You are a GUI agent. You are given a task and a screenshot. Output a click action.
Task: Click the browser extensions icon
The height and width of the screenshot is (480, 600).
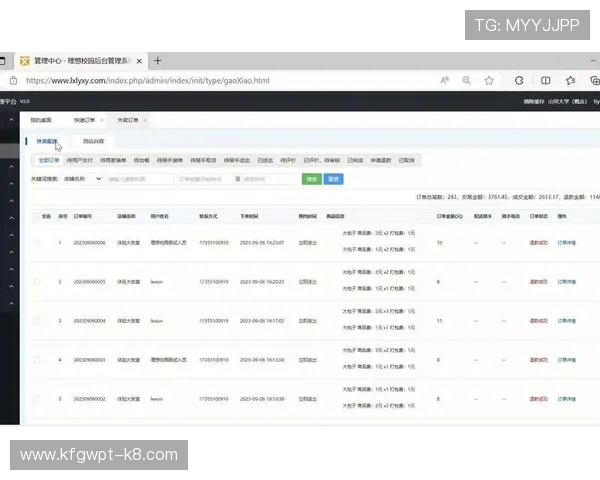tap(519, 80)
